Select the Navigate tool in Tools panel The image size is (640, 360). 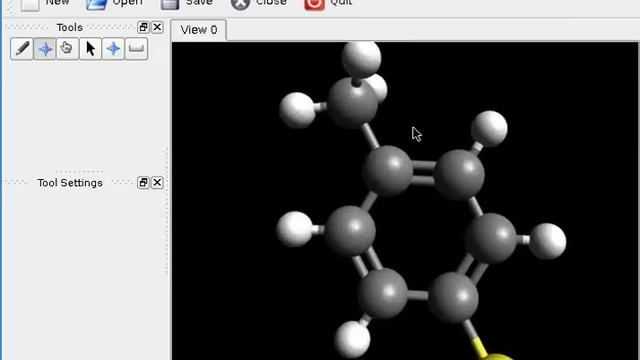(x=45, y=49)
